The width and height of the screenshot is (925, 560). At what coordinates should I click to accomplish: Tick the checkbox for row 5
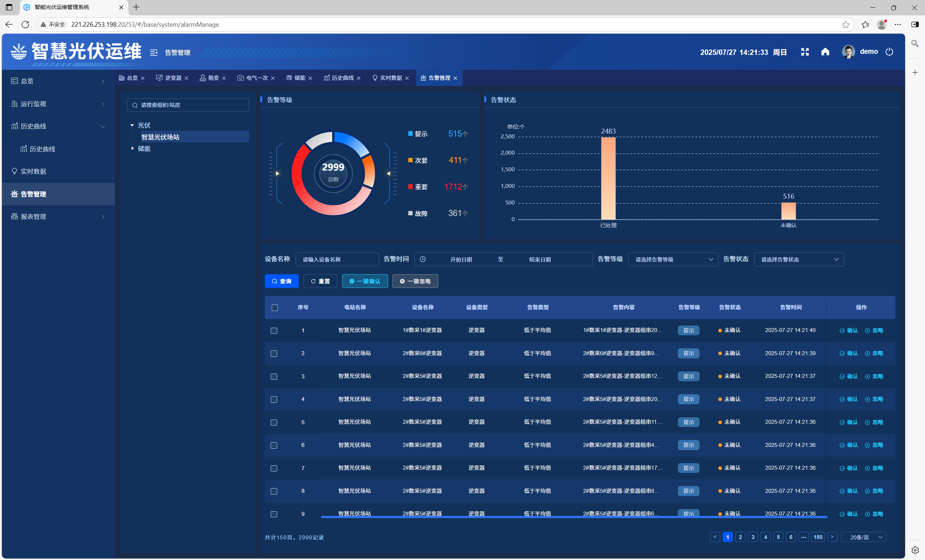click(x=274, y=422)
